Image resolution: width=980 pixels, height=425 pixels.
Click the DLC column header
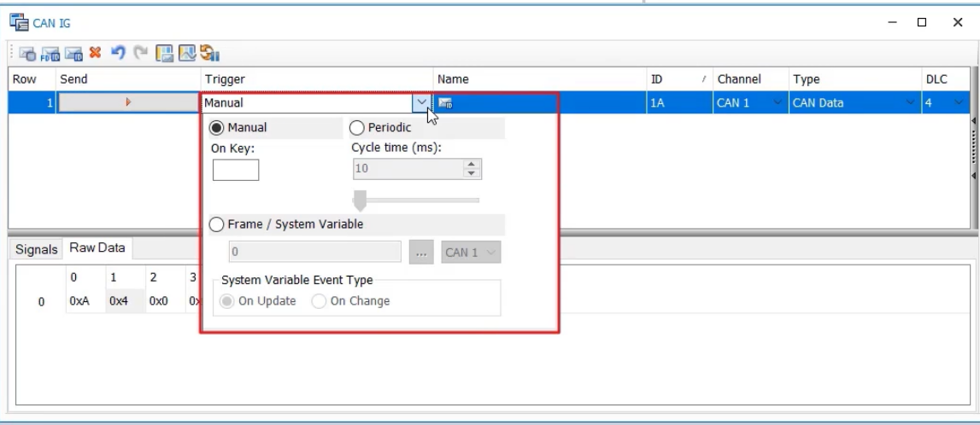(946, 79)
